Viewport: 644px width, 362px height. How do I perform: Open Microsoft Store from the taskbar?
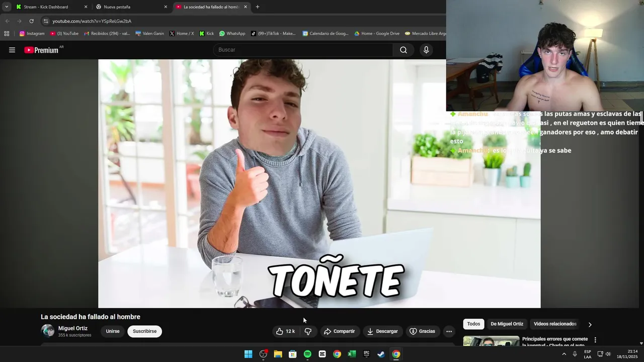(x=292, y=354)
